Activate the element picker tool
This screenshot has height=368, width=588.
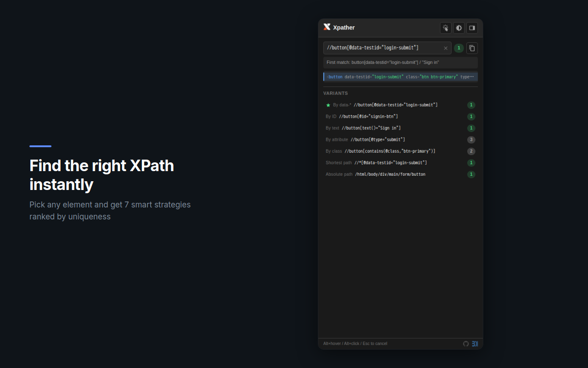[445, 28]
